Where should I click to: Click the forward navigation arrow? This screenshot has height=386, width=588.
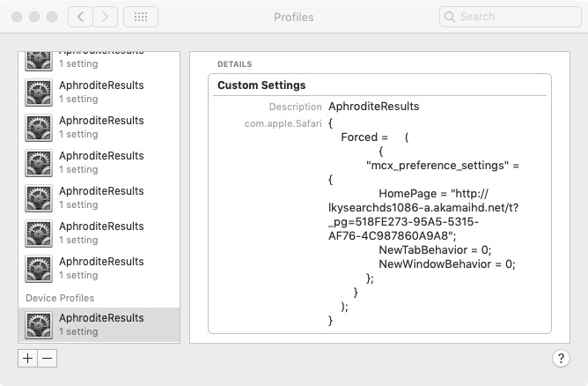(x=106, y=17)
